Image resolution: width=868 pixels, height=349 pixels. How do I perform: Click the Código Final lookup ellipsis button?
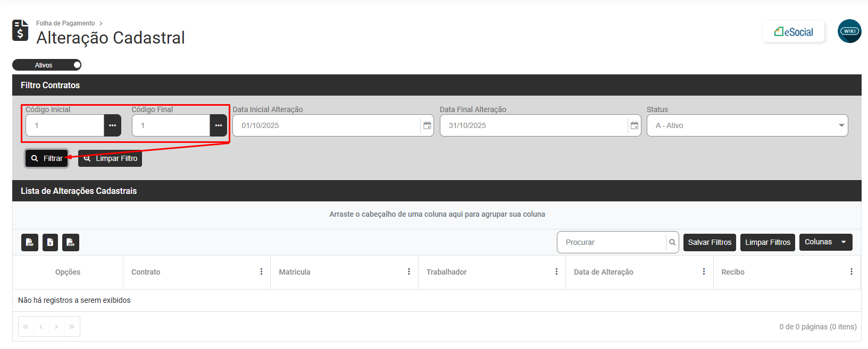click(218, 126)
